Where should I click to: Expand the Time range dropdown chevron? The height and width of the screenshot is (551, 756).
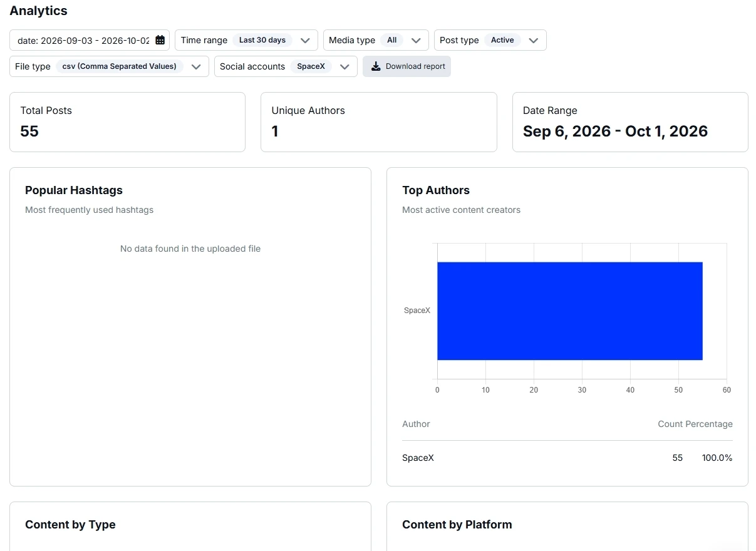(x=305, y=40)
